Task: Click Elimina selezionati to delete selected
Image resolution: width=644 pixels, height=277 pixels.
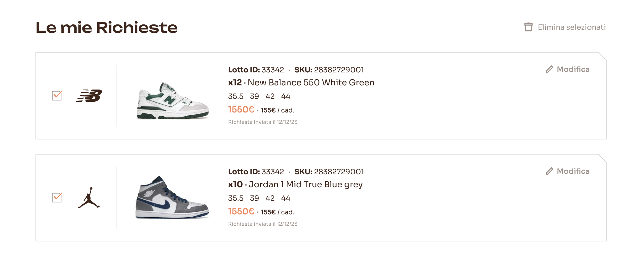Action: click(571, 27)
